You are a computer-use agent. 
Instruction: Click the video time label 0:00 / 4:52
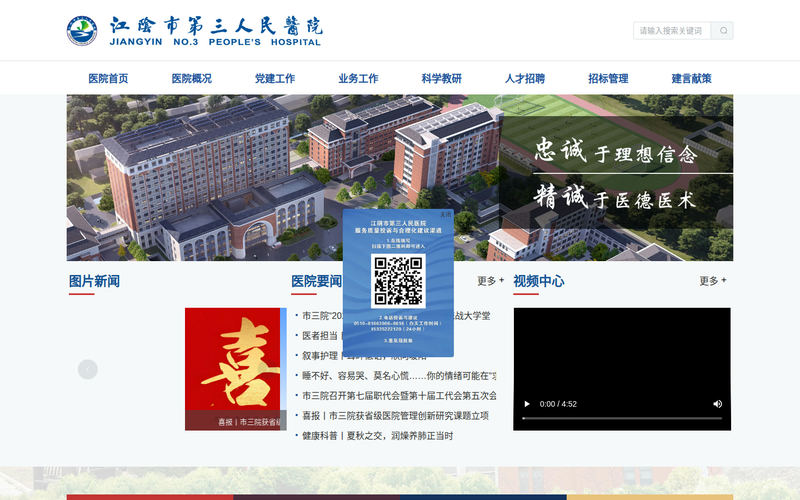pyautogui.click(x=558, y=404)
